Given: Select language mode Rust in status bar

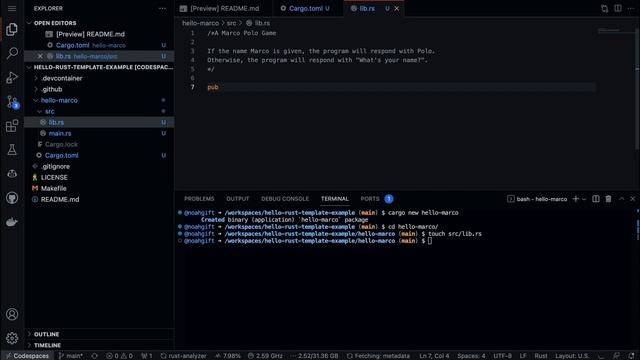Looking at the screenshot, I should point(541,356).
